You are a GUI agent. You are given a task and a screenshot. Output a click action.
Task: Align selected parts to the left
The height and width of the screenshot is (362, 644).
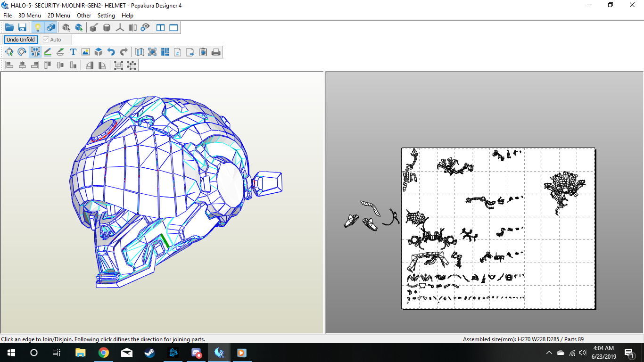[x=9, y=65]
